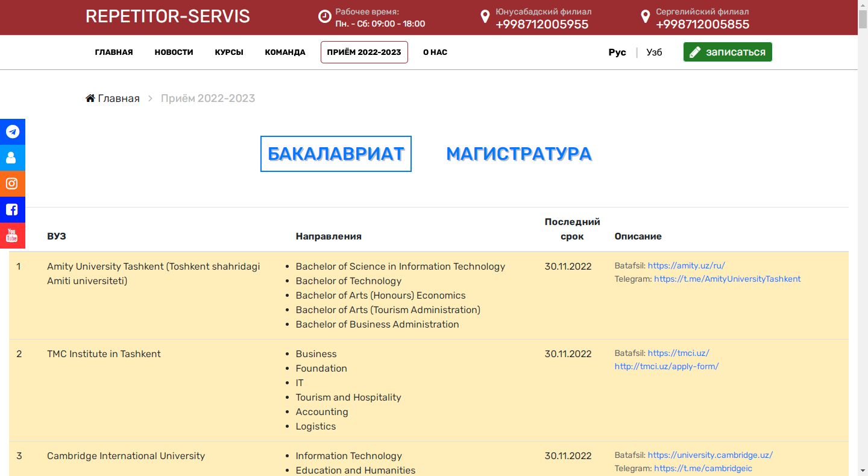The width and height of the screenshot is (868, 476).
Task: Select the Бакалавриат tab
Action: pos(336,154)
